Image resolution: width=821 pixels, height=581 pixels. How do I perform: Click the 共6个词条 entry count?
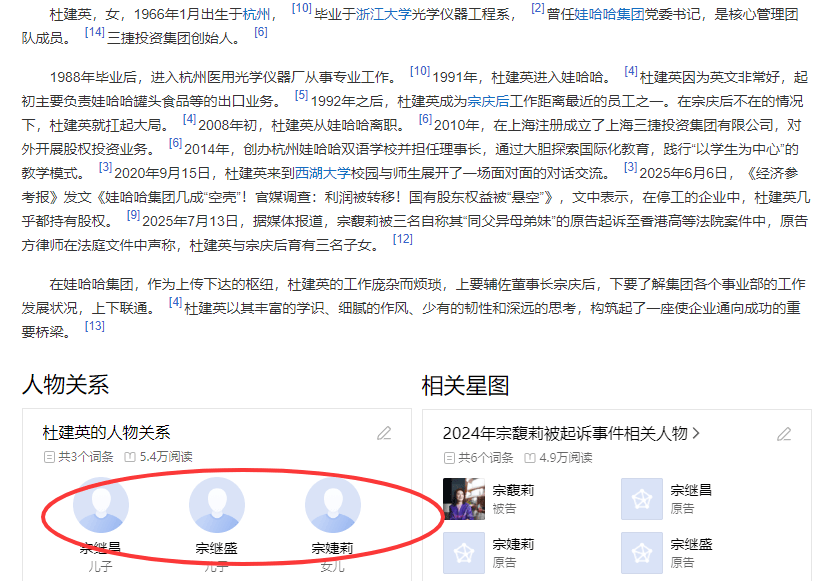coord(479,458)
